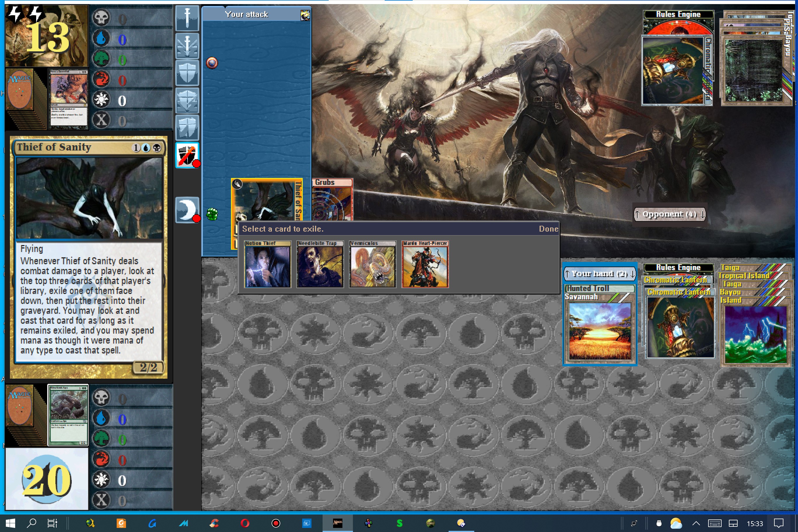The height and width of the screenshot is (532, 798).
Task: Open Task View on the taskbar
Action: click(52, 523)
